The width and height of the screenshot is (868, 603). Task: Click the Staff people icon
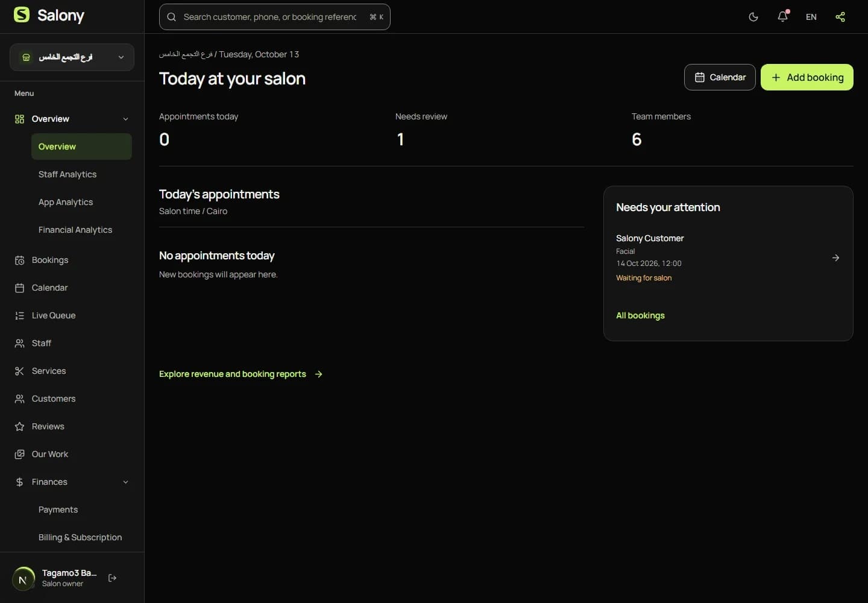click(x=19, y=343)
